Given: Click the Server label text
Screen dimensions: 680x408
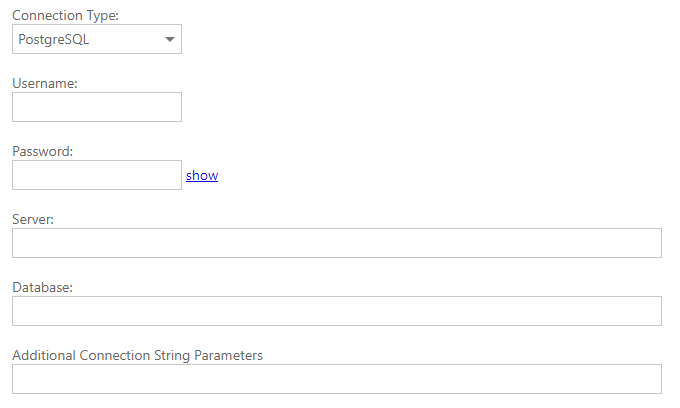Looking at the screenshot, I should (x=33, y=219).
